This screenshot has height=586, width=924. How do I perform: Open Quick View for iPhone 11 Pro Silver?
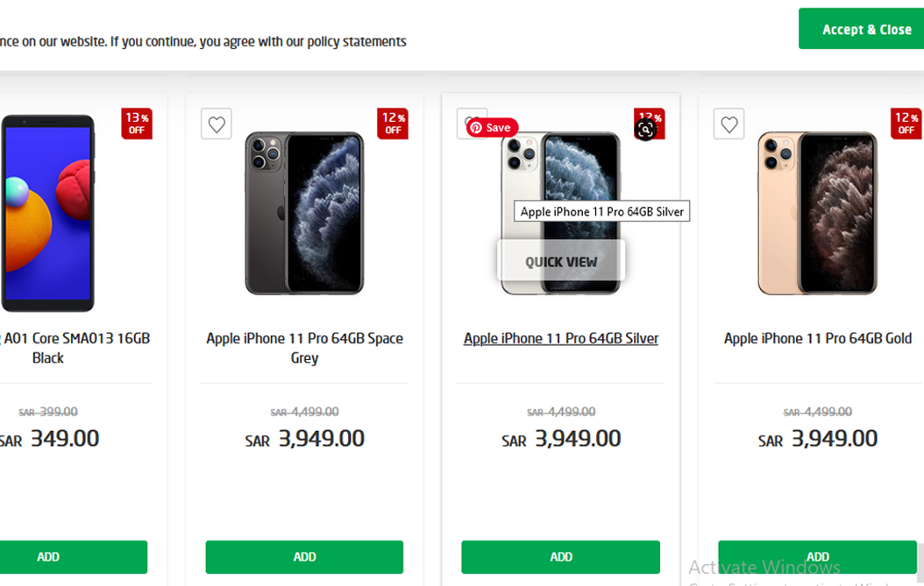[561, 262]
